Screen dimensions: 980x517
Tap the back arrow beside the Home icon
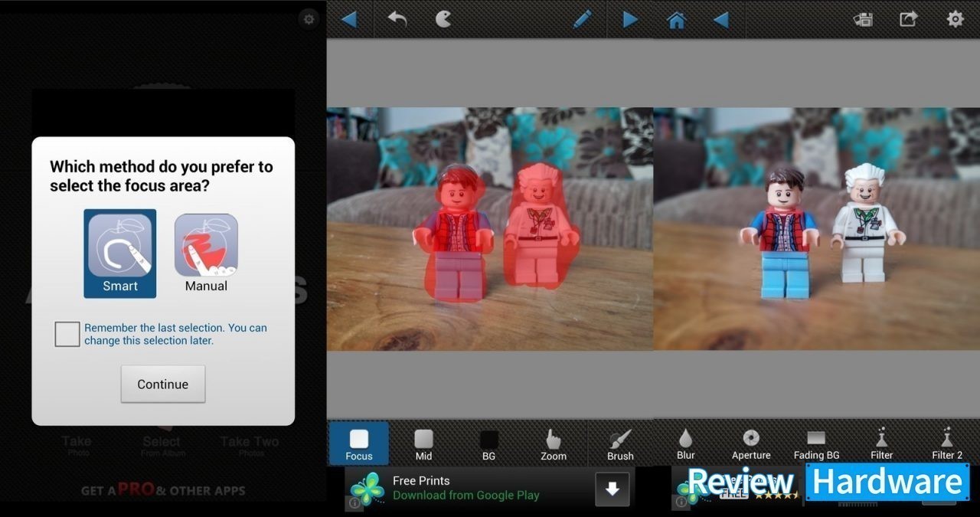click(721, 19)
